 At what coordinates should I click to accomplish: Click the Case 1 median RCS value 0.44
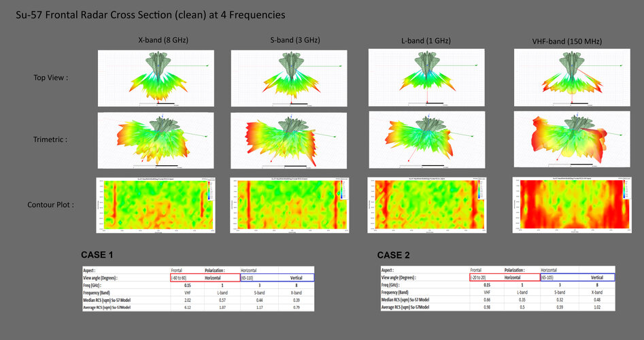pos(260,300)
